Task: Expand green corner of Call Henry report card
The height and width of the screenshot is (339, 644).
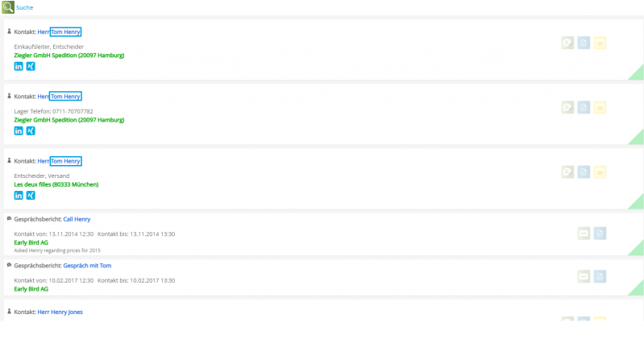Action: (638, 249)
